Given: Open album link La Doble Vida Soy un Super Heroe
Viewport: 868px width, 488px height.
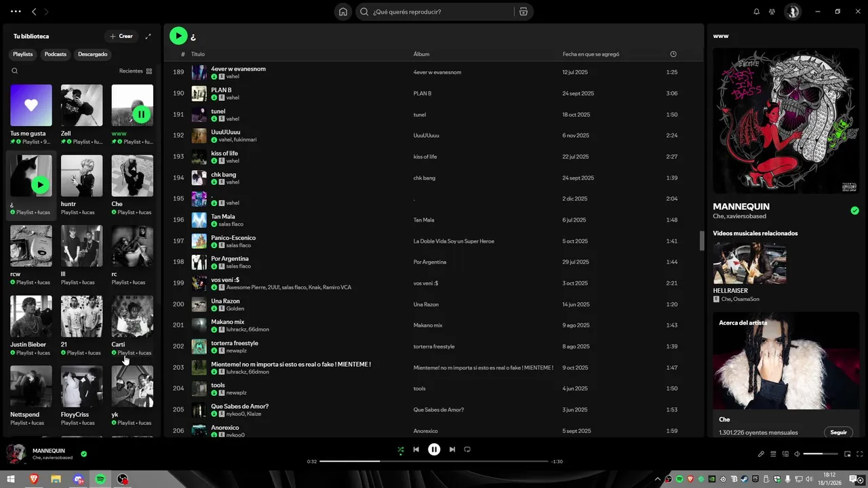Looking at the screenshot, I should [454, 241].
